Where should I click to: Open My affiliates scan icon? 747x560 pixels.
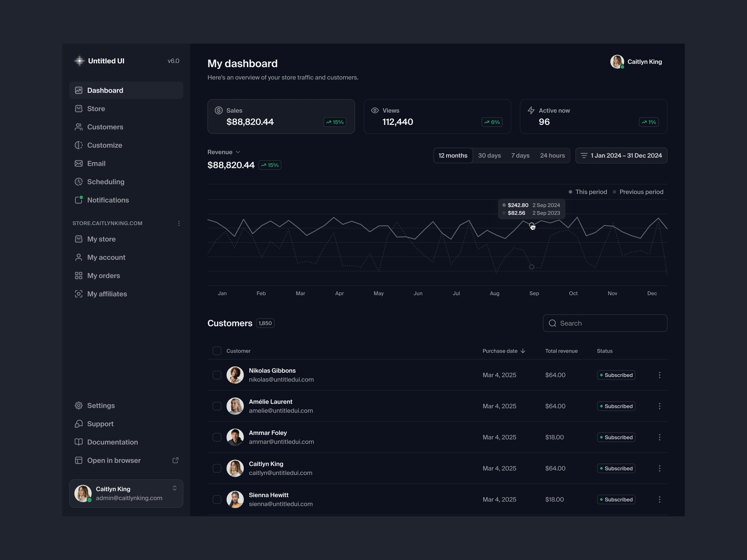pos(78,294)
